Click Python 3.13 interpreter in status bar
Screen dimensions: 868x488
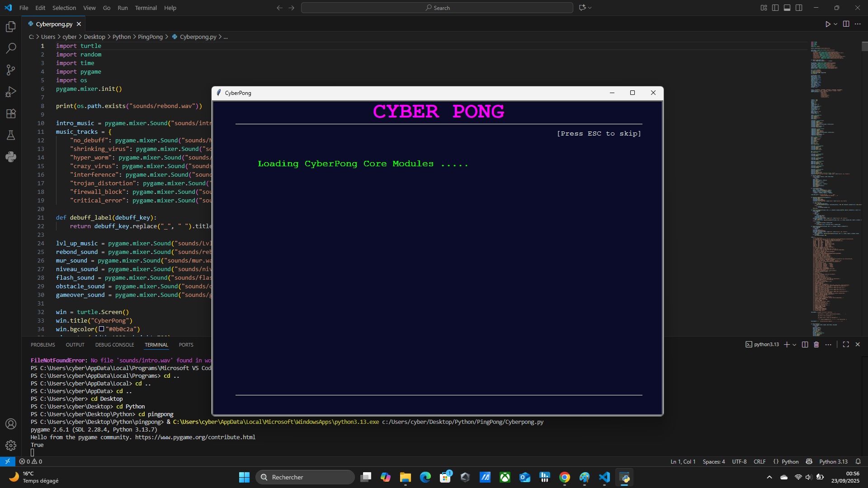tap(833, 462)
